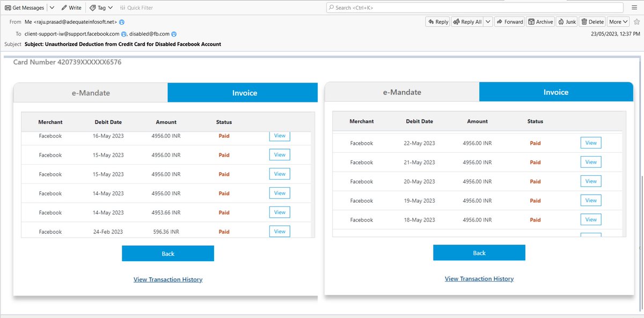644x318 pixels.
Task: Delete this email
Action: pyautogui.click(x=592, y=22)
